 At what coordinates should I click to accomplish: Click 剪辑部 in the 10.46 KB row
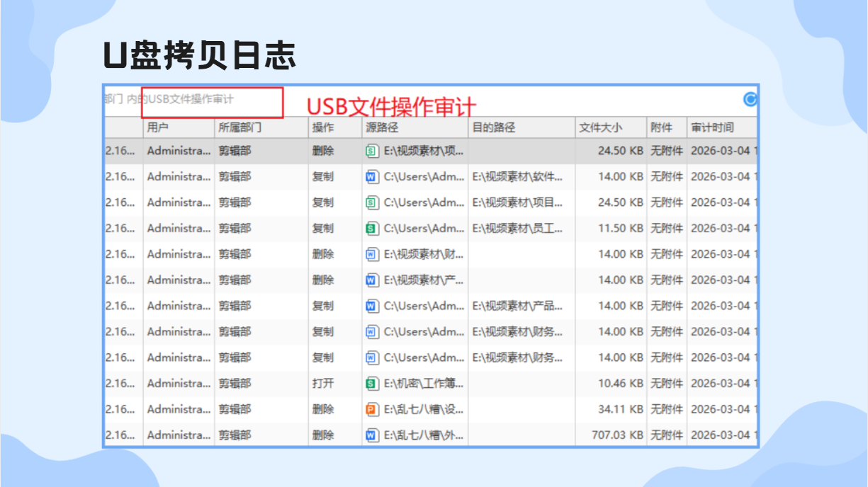(x=235, y=384)
